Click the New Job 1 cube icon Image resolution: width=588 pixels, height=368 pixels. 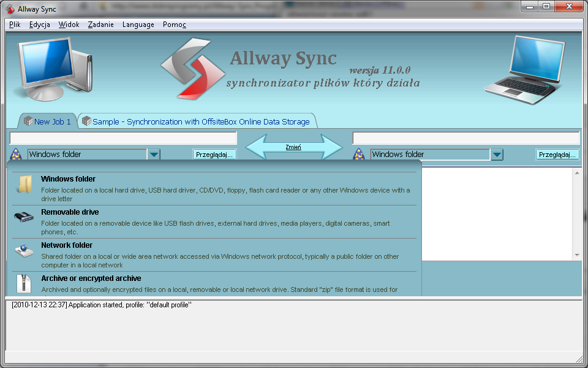(28, 121)
